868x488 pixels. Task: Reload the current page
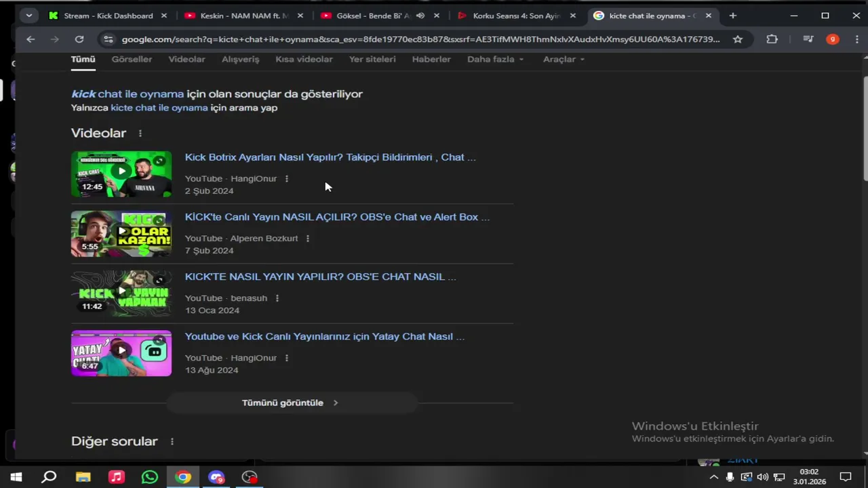79,39
